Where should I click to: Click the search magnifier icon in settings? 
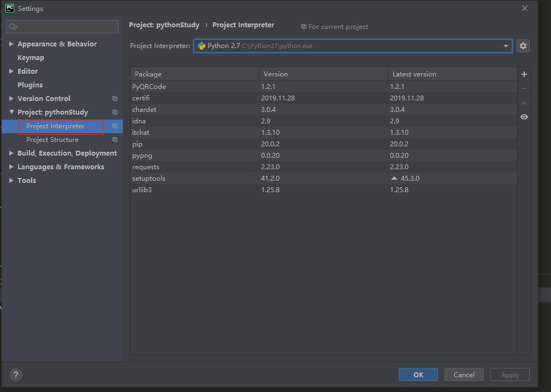[x=13, y=27]
